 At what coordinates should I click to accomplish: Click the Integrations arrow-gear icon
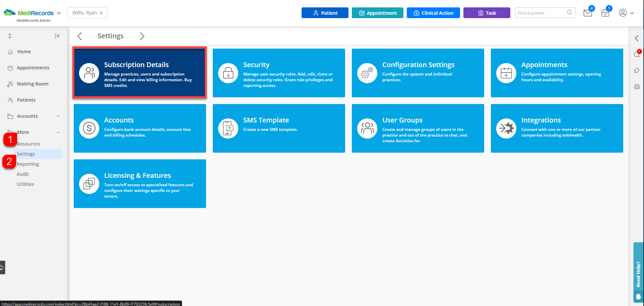coord(506,128)
